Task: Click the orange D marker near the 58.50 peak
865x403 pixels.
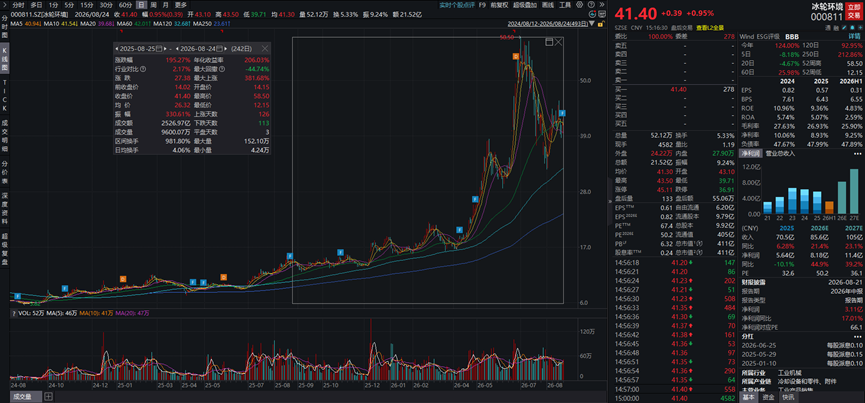Action: click(515, 56)
